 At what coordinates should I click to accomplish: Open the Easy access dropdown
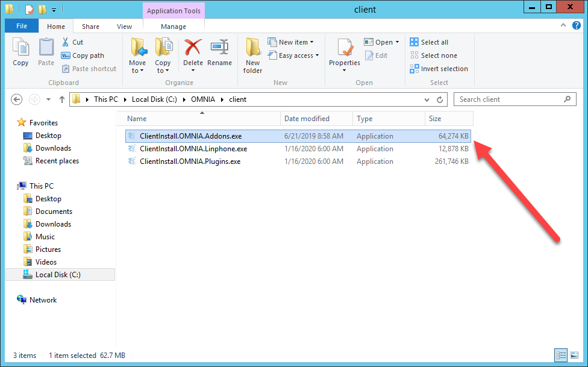(293, 55)
